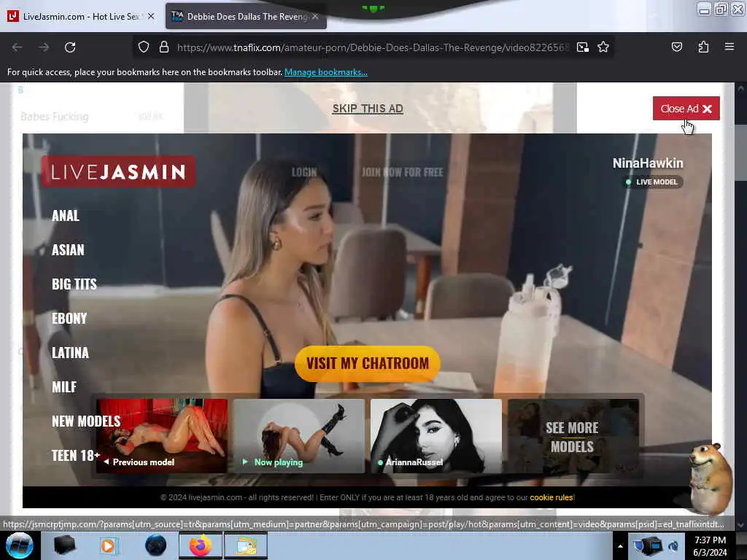Open the Now playing thumbnail
The width and height of the screenshot is (747, 560).
click(299, 436)
